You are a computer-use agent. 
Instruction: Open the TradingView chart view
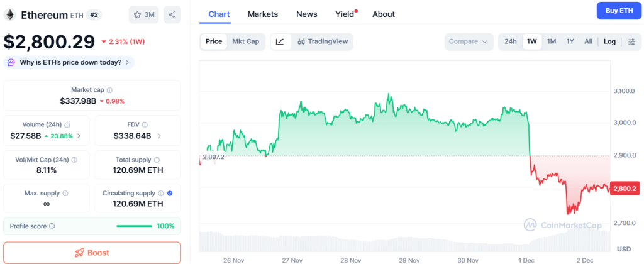[x=321, y=41]
